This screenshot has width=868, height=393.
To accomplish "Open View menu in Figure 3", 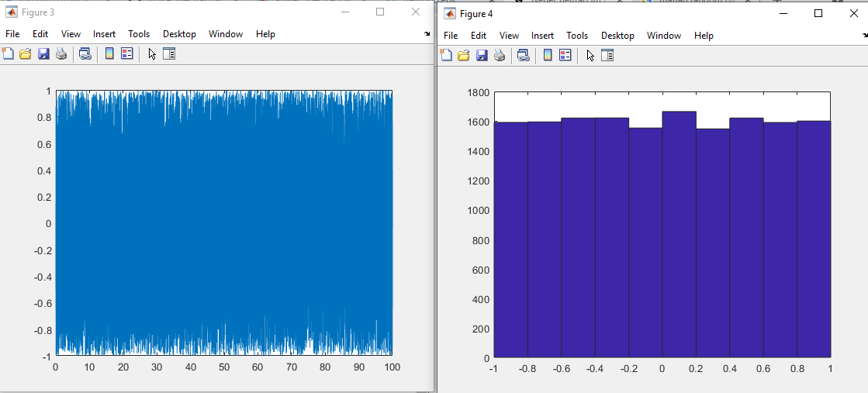I will [71, 34].
